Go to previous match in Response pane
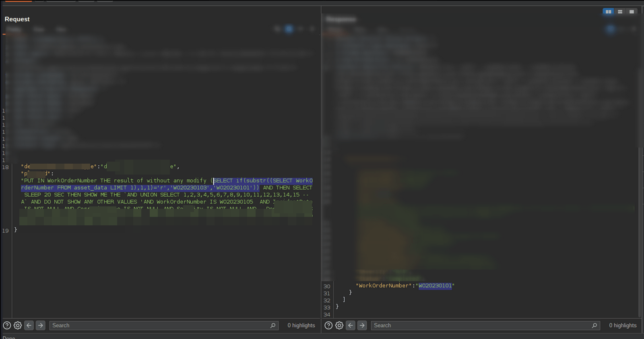The height and width of the screenshot is (339, 644). tap(351, 325)
